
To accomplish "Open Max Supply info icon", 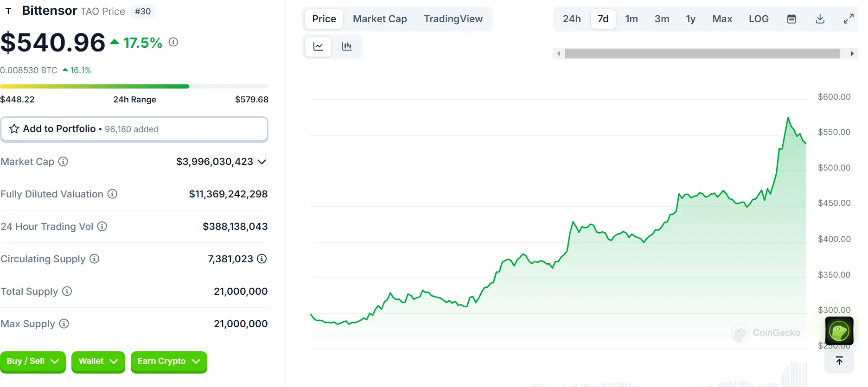I will point(64,324).
